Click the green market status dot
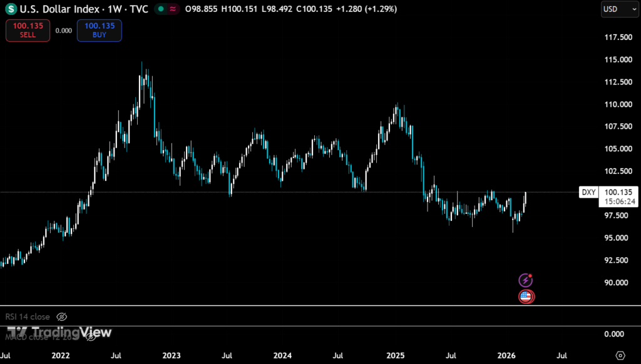Viewport: 641px width, 364px height. [x=161, y=9]
